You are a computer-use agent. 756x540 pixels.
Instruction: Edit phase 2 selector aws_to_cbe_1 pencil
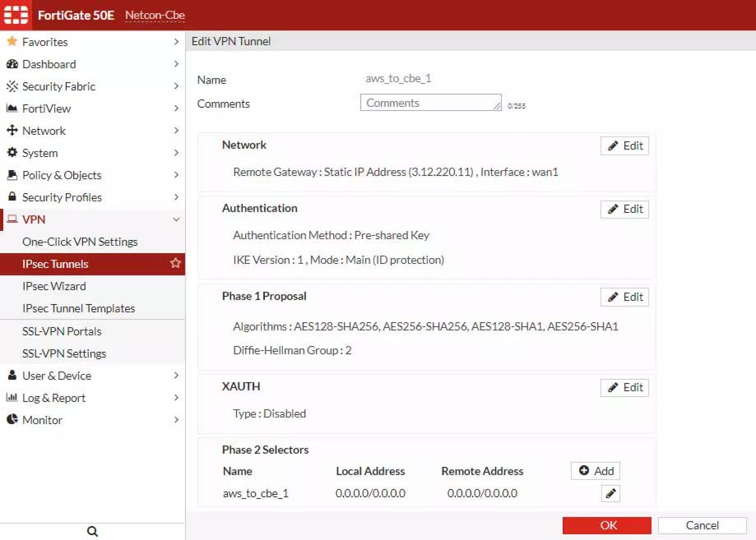(x=611, y=493)
